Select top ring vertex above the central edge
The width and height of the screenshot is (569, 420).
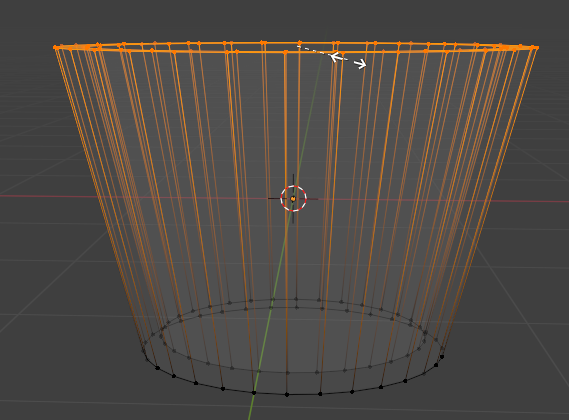(x=286, y=53)
